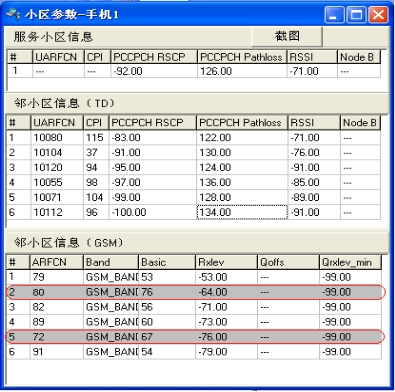Select highlighted GSM row ARFCN 80
395x392 pixels.
point(194,292)
